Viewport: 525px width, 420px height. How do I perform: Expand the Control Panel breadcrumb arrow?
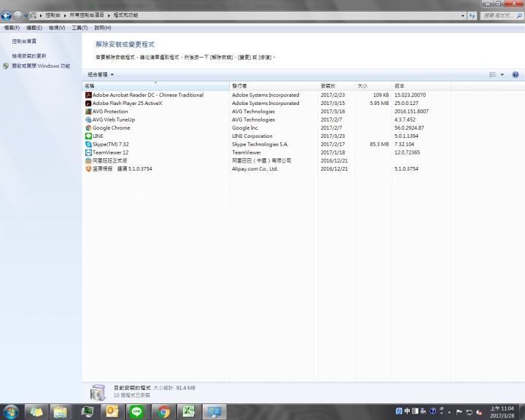(x=65, y=15)
